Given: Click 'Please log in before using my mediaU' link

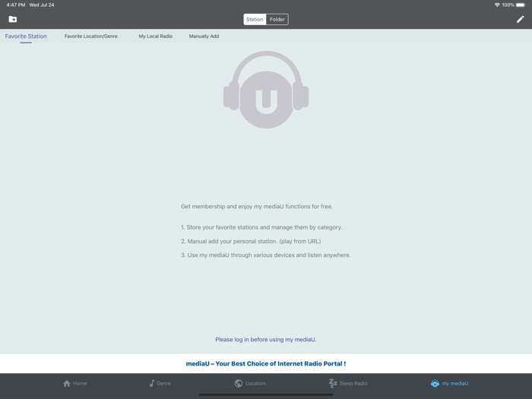Looking at the screenshot, I should (x=266, y=339).
